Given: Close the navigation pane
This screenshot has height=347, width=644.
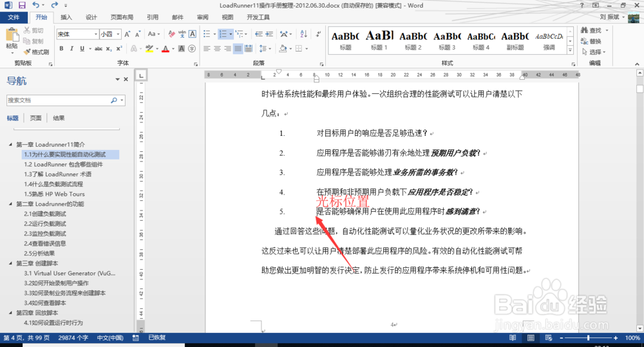Looking at the screenshot, I should [x=126, y=79].
